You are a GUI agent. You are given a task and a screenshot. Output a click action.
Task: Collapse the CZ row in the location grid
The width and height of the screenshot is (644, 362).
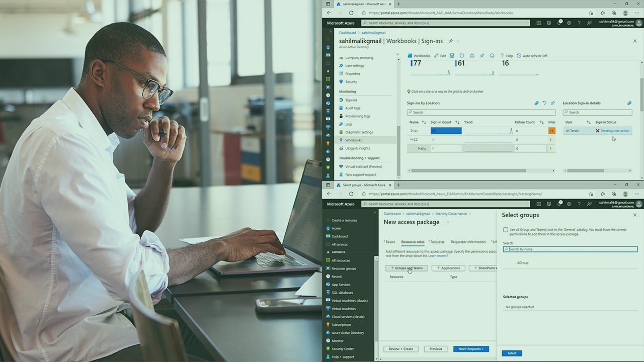pyautogui.click(x=411, y=140)
